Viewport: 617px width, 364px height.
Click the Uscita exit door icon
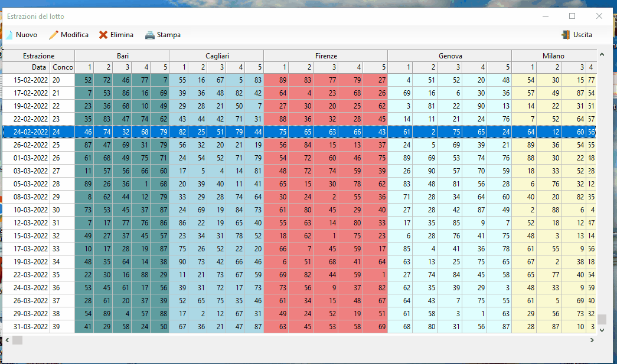tap(566, 35)
